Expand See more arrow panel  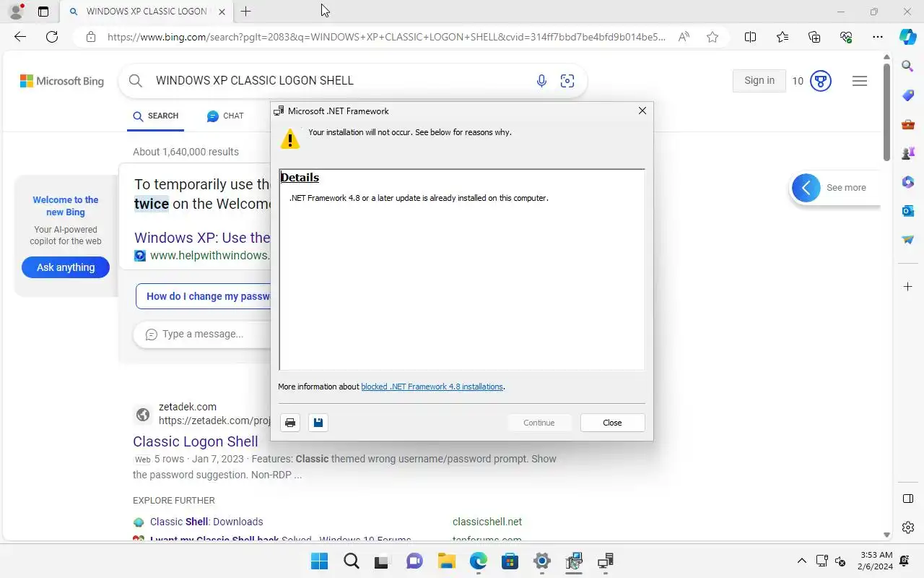pyautogui.click(x=806, y=188)
